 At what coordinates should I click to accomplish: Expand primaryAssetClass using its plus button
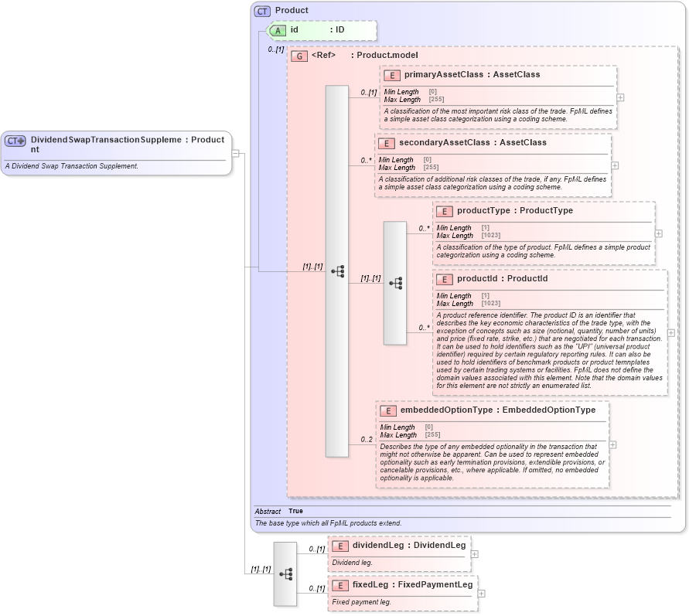621,97
